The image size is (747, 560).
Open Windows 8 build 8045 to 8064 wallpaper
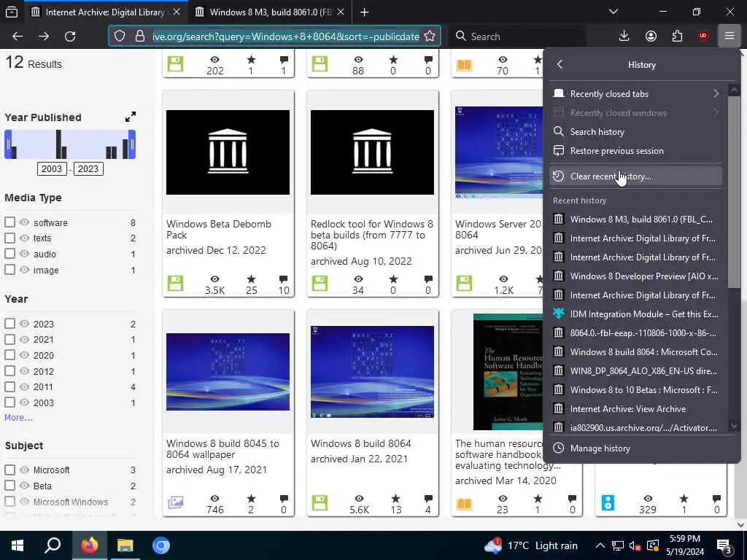[x=222, y=449]
